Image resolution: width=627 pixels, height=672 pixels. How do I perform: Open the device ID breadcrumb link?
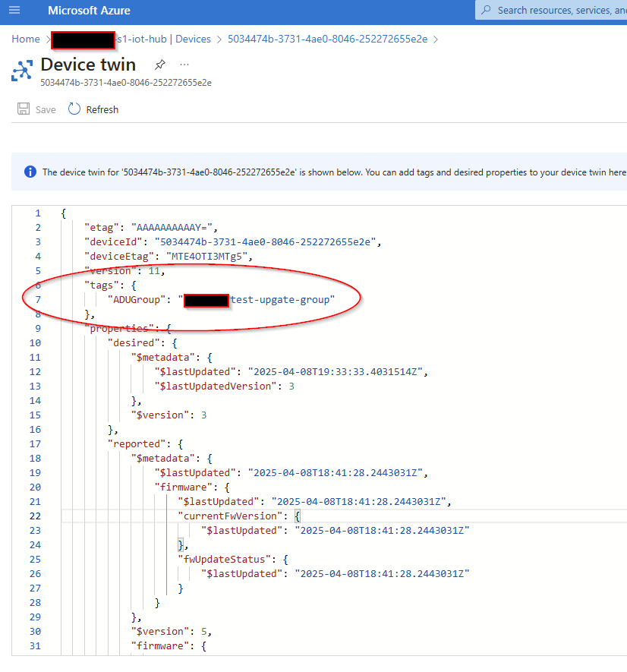(x=327, y=39)
